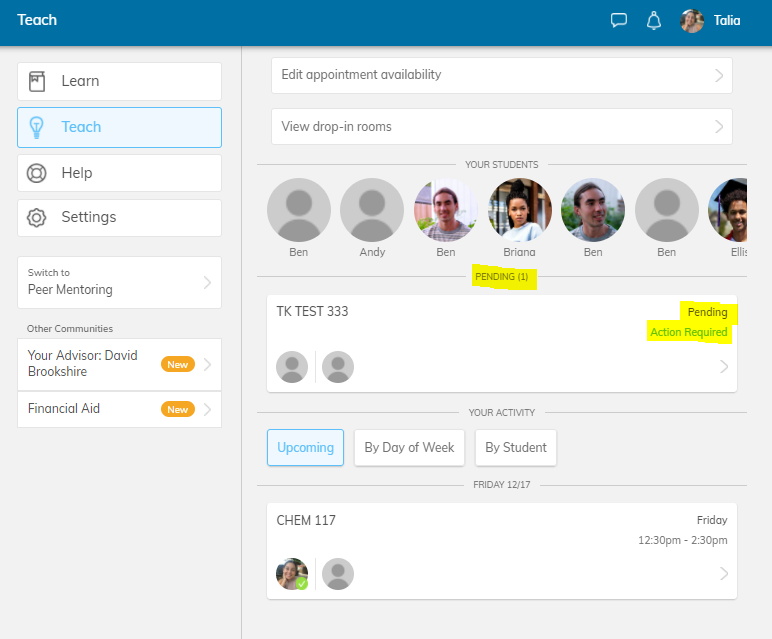Open the chat messages icon
This screenshot has height=639, width=772.
pos(618,21)
